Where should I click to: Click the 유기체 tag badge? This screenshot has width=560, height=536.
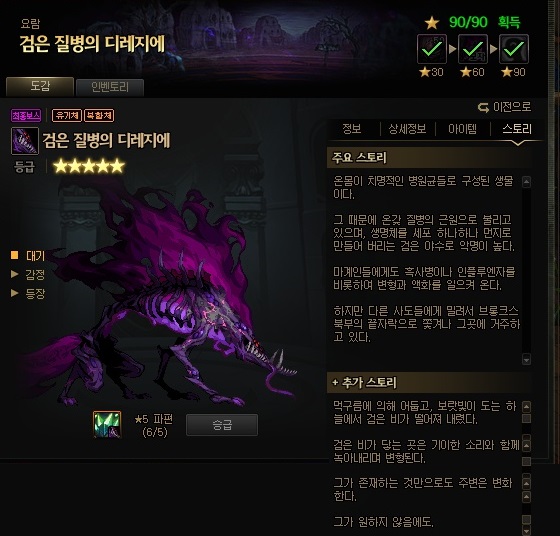[67, 115]
